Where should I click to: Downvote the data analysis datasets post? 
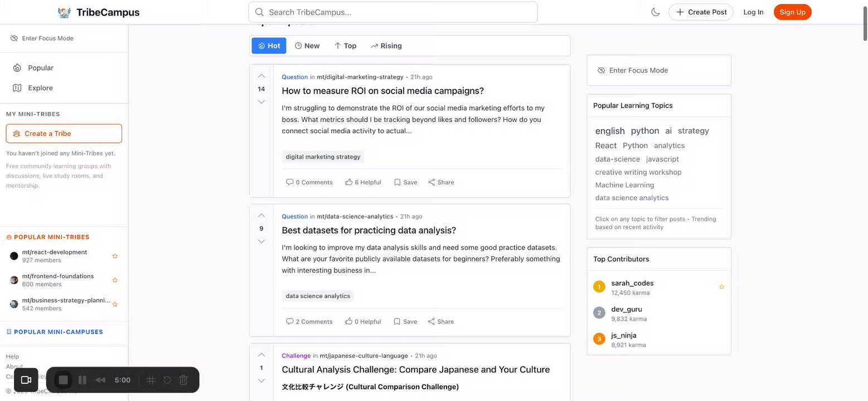click(261, 241)
